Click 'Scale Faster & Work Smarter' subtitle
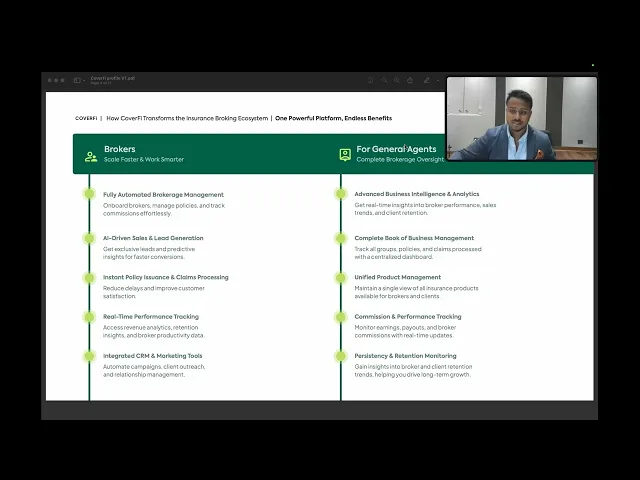 click(x=144, y=160)
